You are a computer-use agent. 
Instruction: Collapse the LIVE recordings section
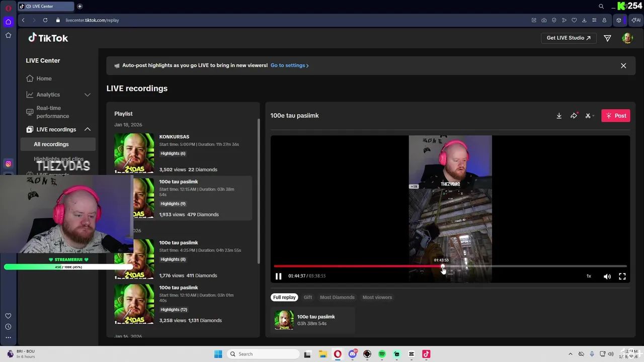tap(87, 129)
